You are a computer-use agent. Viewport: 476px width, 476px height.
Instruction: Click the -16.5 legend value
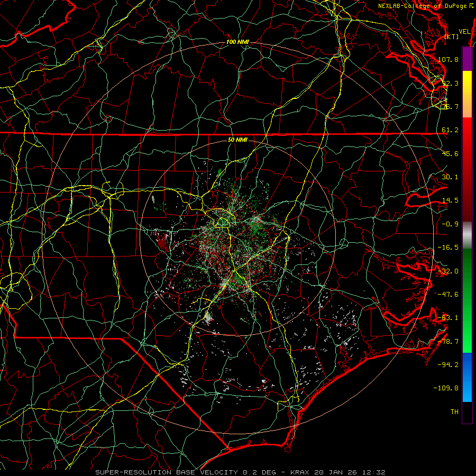click(x=448, y=248)
